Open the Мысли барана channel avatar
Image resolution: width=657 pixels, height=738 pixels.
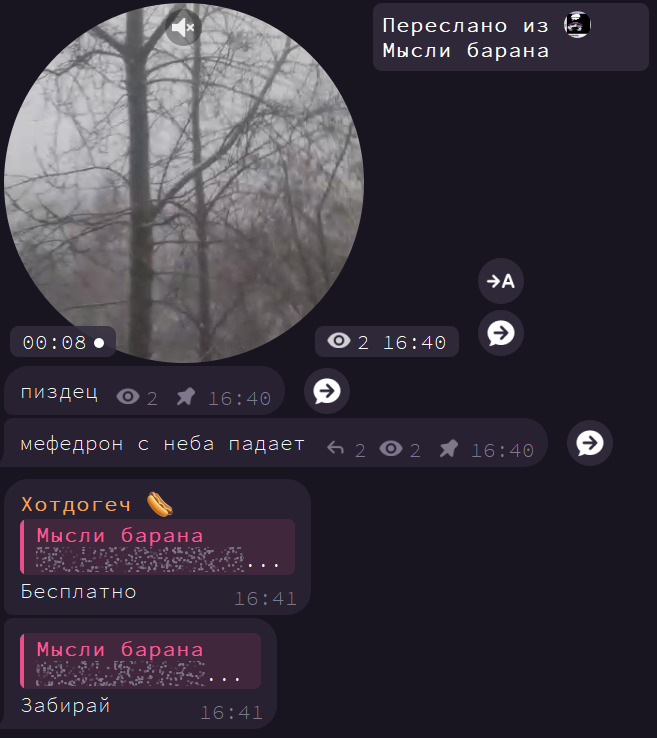tap(577, 24)
